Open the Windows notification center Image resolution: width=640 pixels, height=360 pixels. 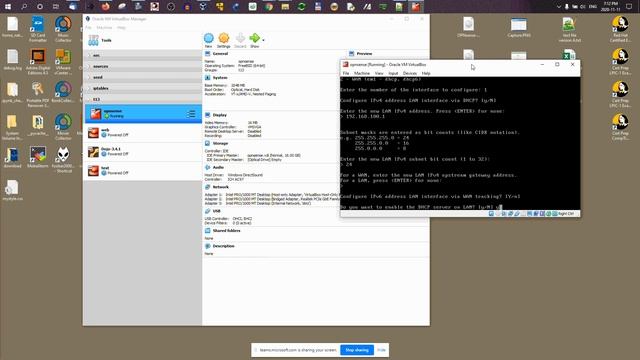(629, 7)
